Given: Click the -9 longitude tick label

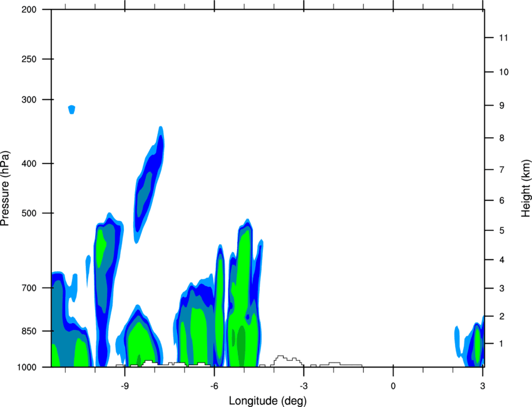Looking at the screenshot, I should pyautogui.click(x=125, y=386).
